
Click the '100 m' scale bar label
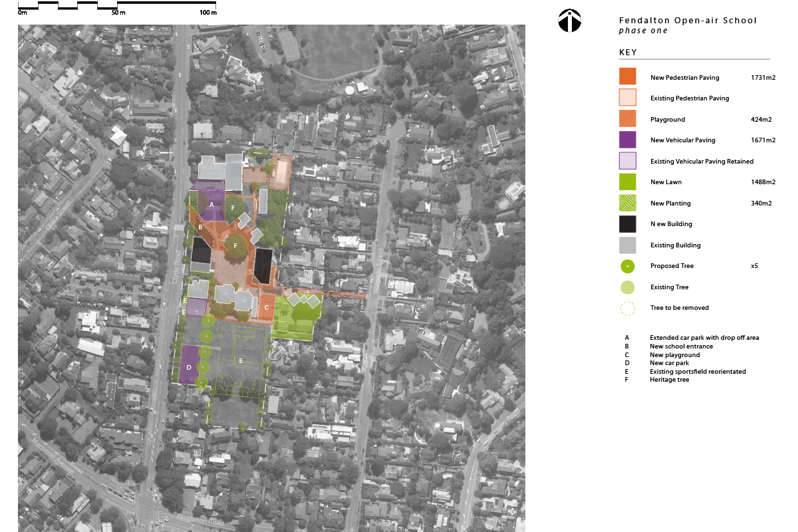[208, 13]
